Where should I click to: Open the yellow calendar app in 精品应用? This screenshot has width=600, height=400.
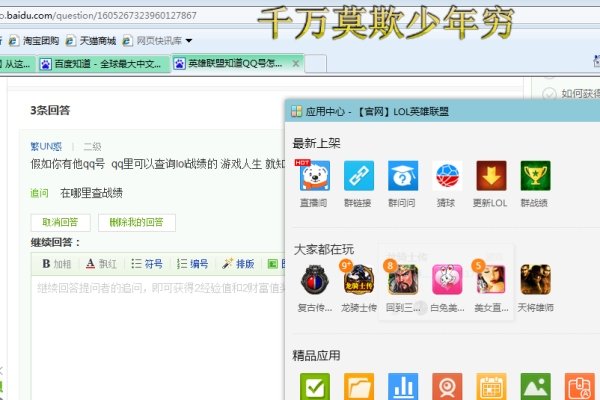click(491, 387)
